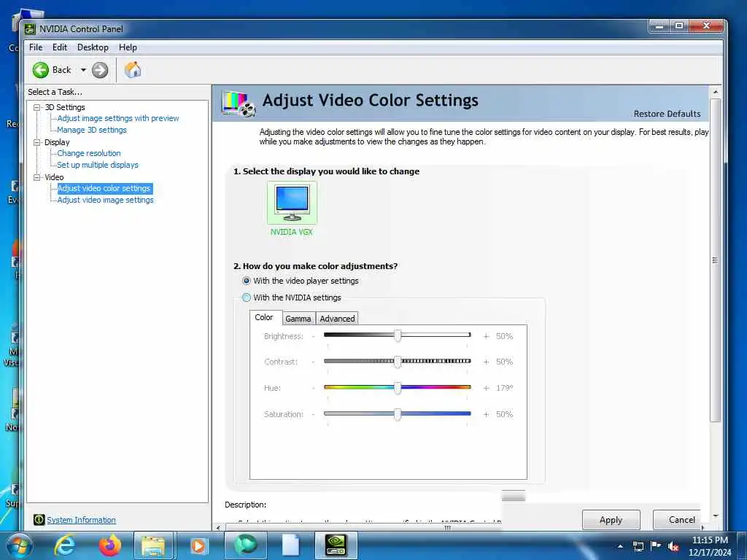
Task: Open the Desktop menu
Action: point(93,47)
